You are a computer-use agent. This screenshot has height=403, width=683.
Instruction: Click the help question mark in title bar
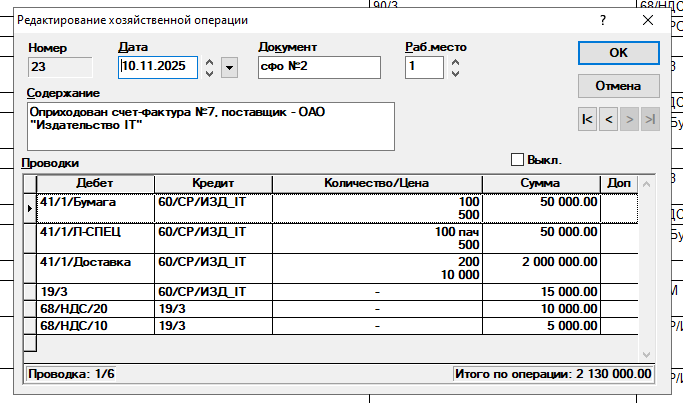603,19
